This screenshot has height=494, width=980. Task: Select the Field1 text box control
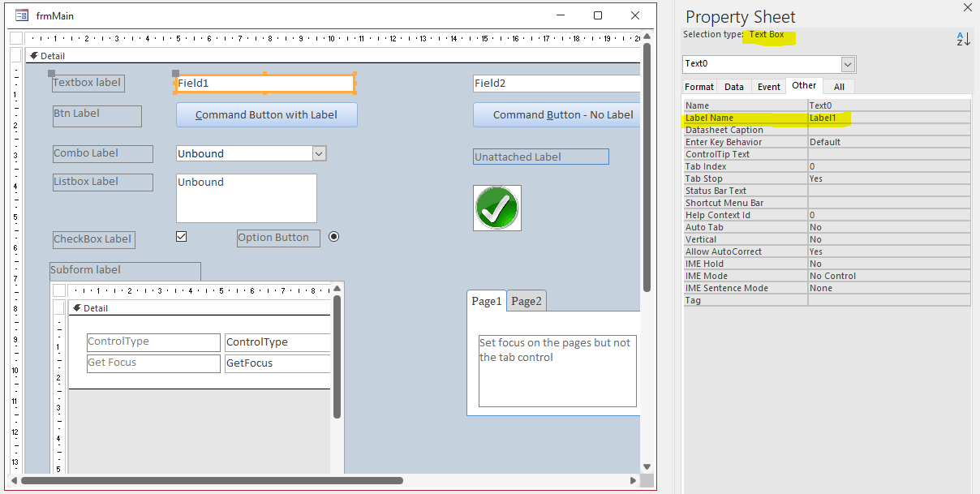(264, 83)
